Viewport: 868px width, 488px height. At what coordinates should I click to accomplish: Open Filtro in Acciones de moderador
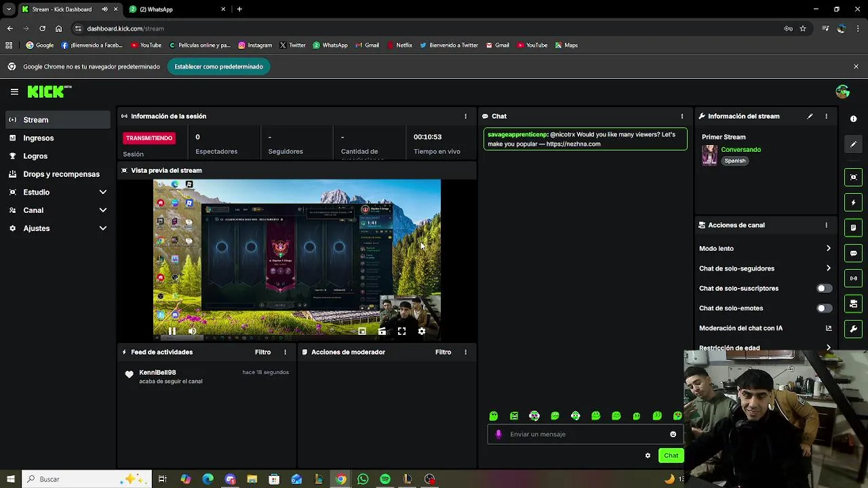(443, 352)
